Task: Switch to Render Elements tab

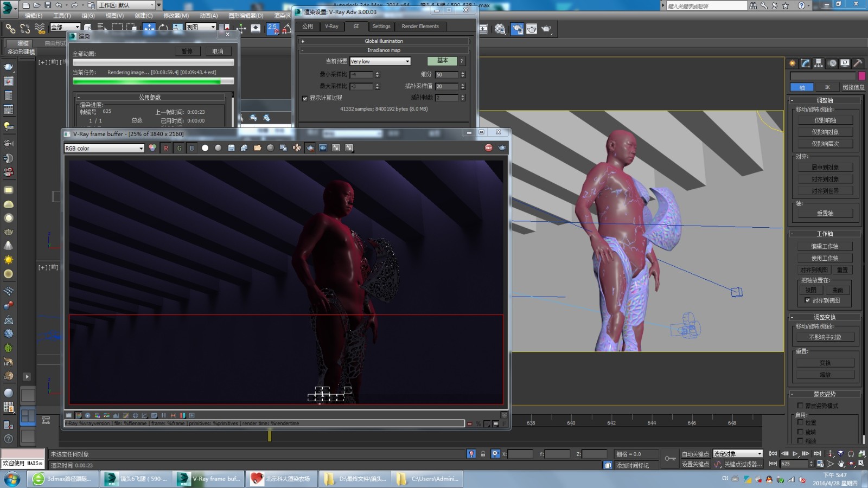Action: point(420,26)
